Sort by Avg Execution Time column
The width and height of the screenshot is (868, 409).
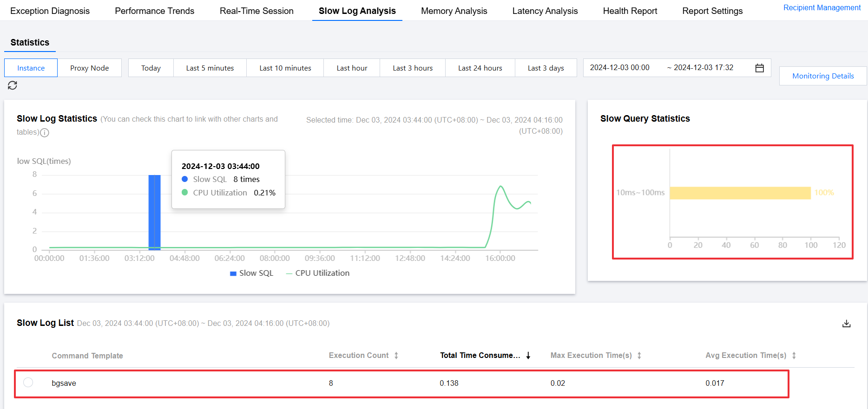click(x=794, y=356)
